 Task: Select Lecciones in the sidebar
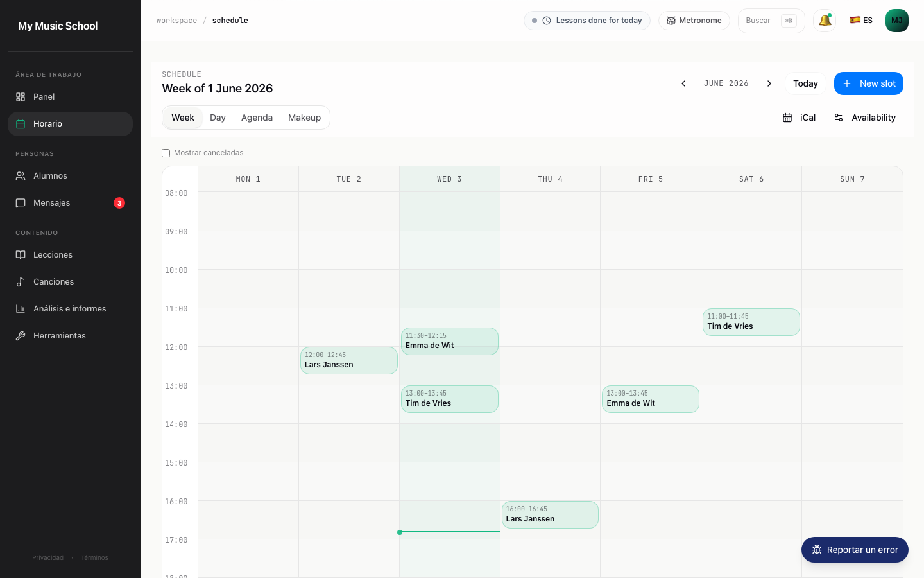pyautogui.click(x=70, y=255)
